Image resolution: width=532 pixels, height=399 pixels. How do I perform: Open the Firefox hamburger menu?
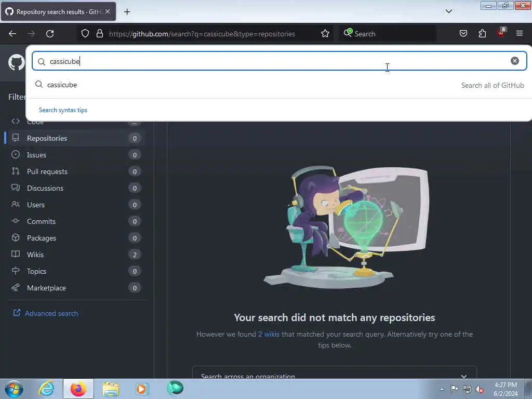pos(520,33)
